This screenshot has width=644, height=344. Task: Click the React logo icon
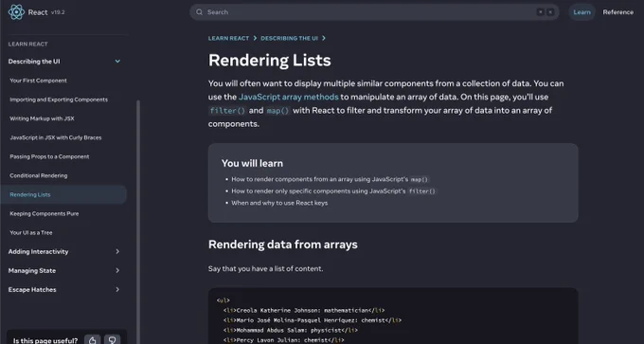tap(16, 12)
